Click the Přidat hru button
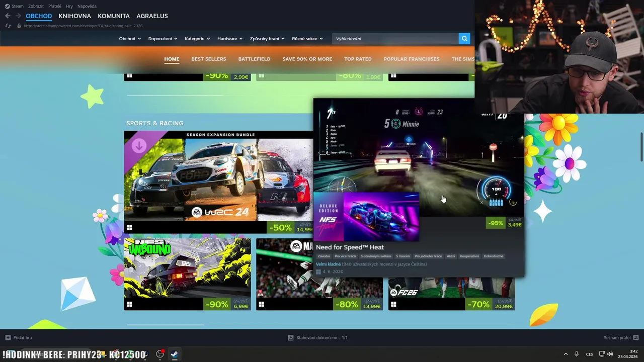The image size is (644, 362). tap(19, 338)
